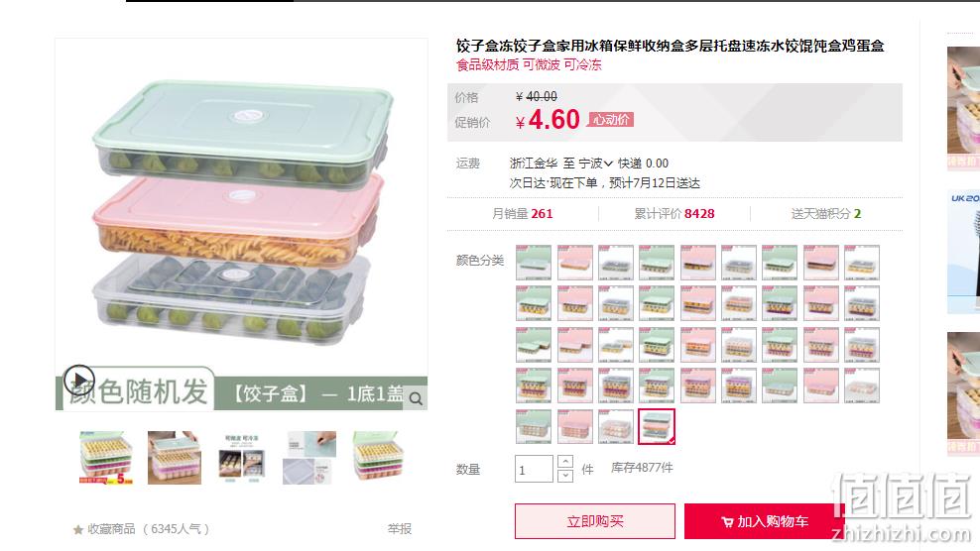Image resolution: width=980 pixels, height=551 pixels.
Task: Click the 立即购买 button
Action: tap(595, 521)
